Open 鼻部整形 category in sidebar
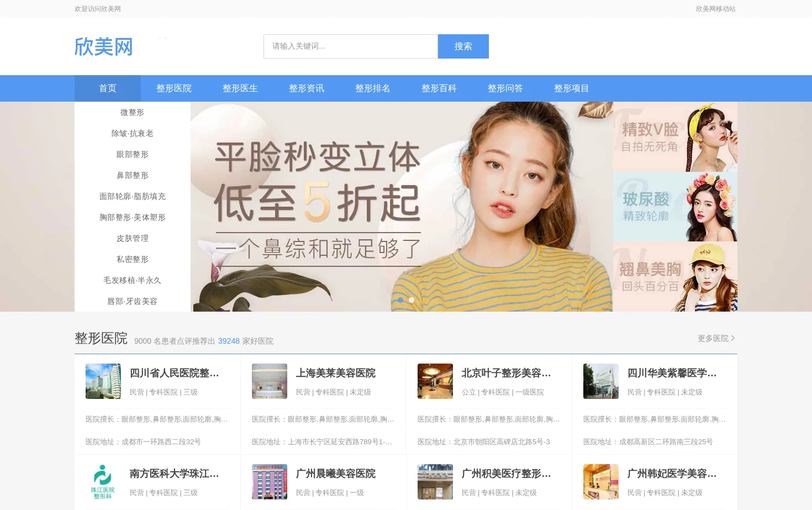 (x=133, y=175)
